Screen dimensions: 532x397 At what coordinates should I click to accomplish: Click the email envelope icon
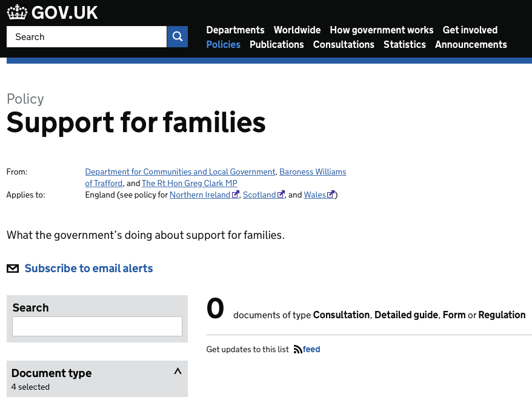coord(13,269)
